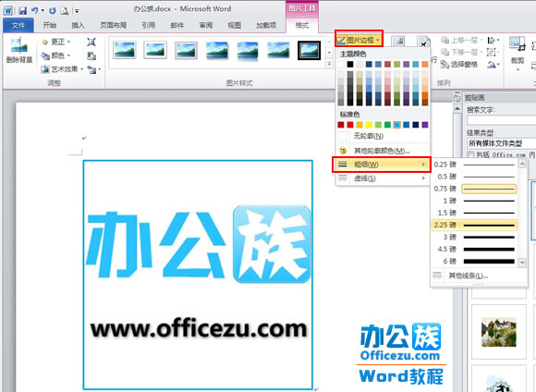Image resolution: width=536 pixels, height=392 pixels.
Task: Expand the picture styles gallery More arrow
Action: (329, 64)
